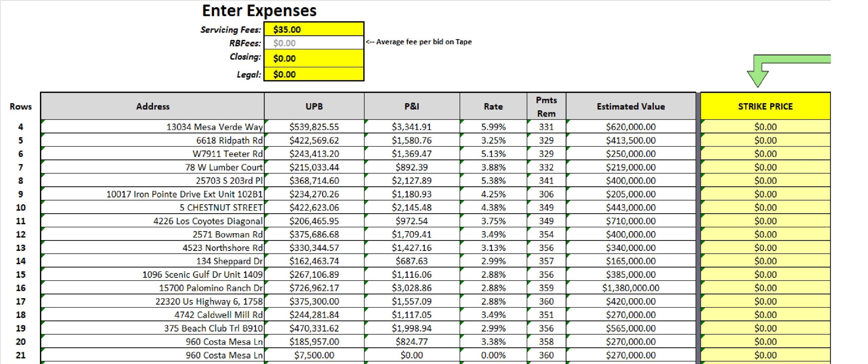Select the 306 payments remaining cell
The height and width of the screenshot is (364, 868).
546,194
